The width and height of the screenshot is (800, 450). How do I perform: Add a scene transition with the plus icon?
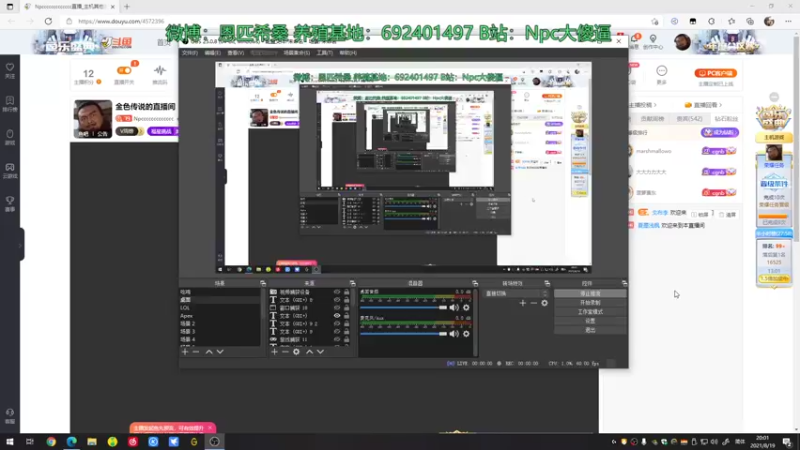point(522,303)
